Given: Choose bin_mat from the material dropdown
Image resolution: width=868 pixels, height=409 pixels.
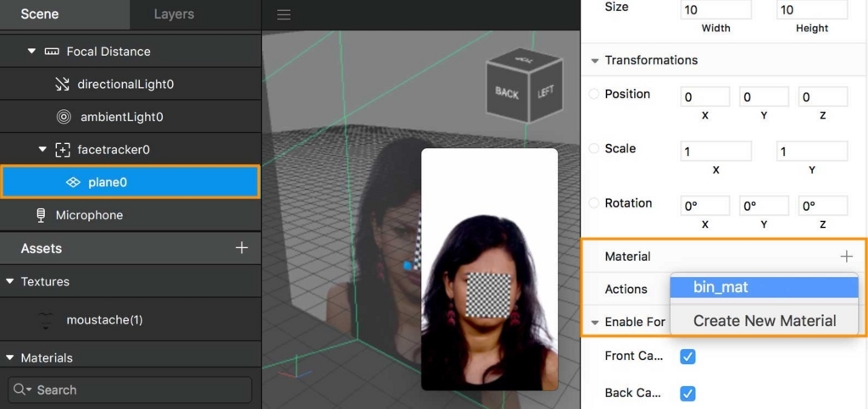Looking at the screenshot, I should tap(764, 287).
